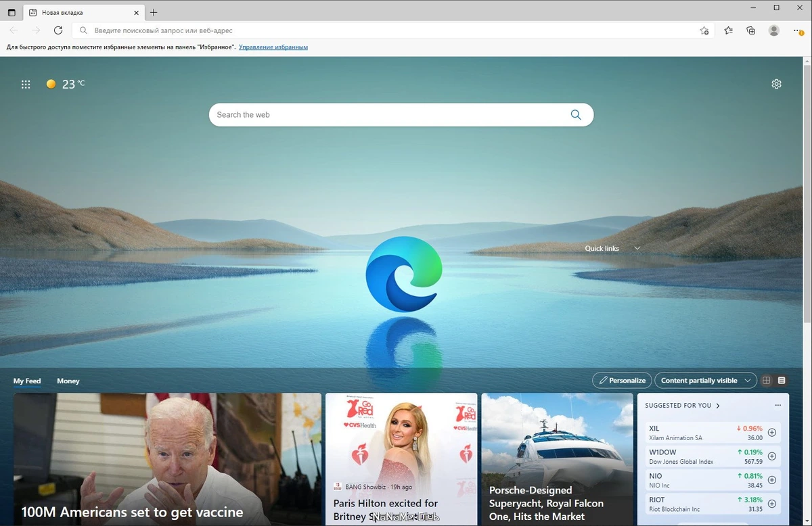Open the Управление избранным link

pos(273,47)
